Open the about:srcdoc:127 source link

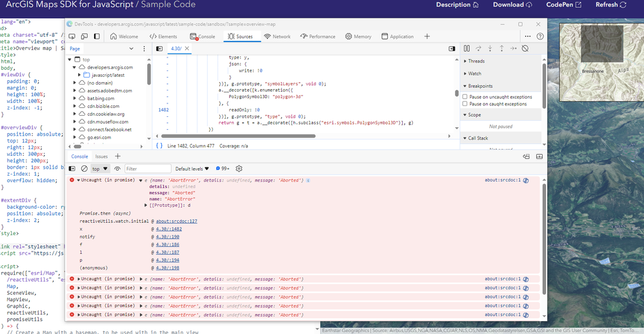(176, 221)
